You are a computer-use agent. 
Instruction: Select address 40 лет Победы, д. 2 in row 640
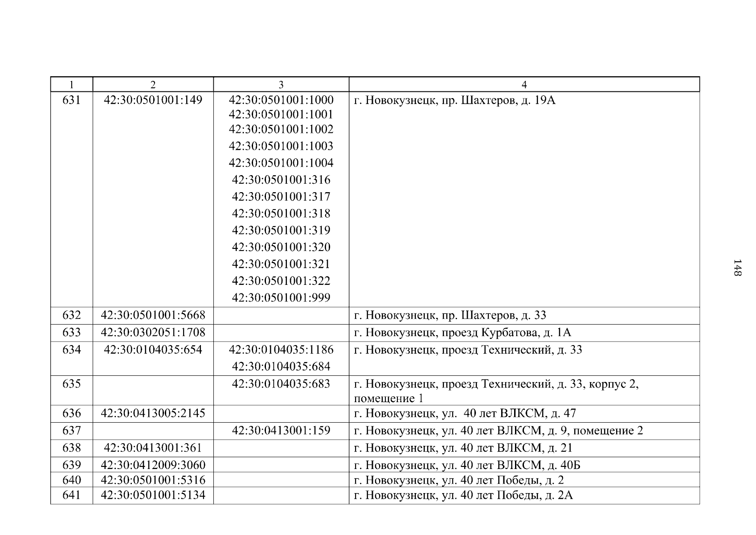(x=459, y=481)
